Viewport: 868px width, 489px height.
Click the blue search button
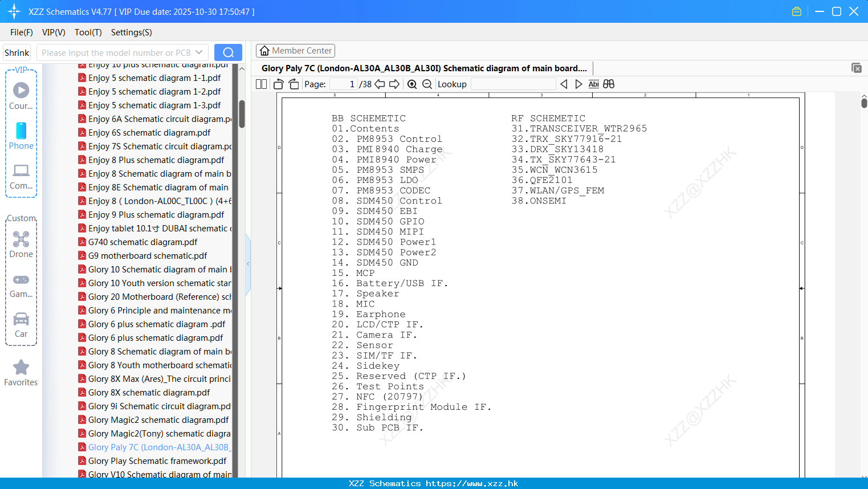point(228,52)
